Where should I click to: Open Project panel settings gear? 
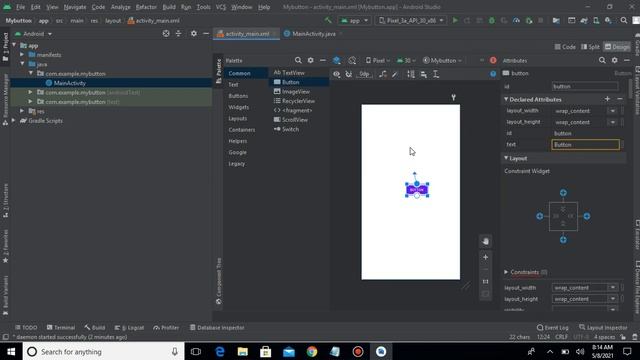coord(194,33)
